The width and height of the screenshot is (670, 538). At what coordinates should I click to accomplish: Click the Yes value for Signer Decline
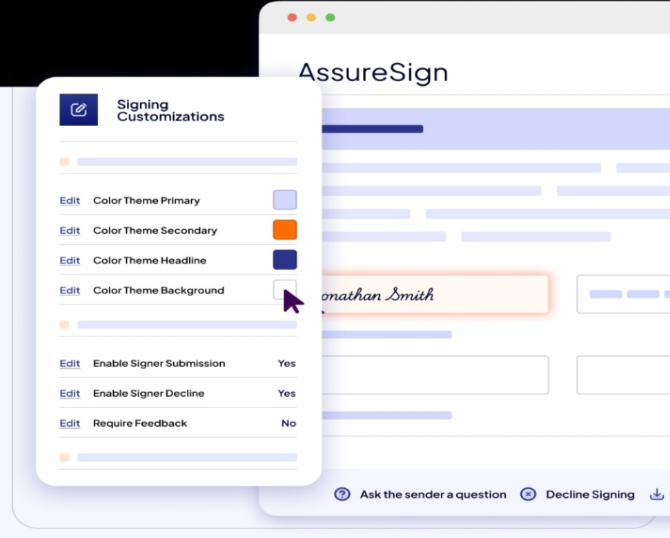(x=287, y=393)
